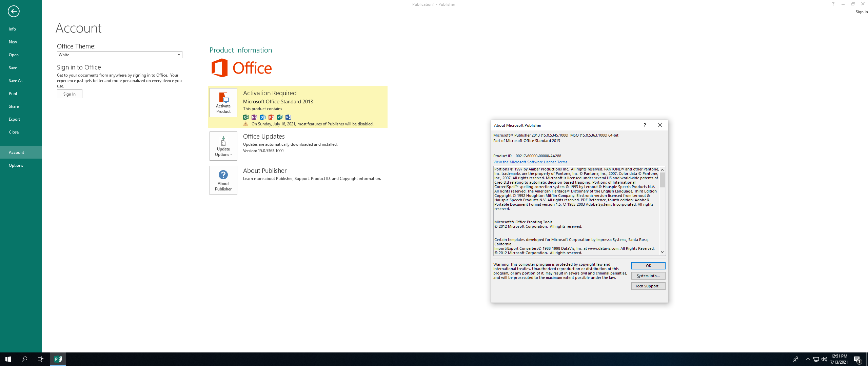The height and width of the screenshot is (366, 868).
Task: Open Task View from the taskbar
Action: point(41,359)
